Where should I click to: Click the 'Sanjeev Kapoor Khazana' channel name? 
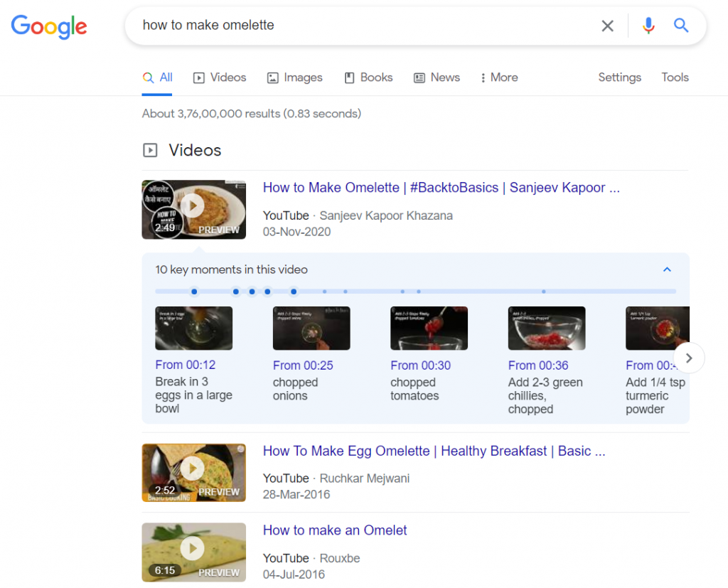click(x=386, y=216)
